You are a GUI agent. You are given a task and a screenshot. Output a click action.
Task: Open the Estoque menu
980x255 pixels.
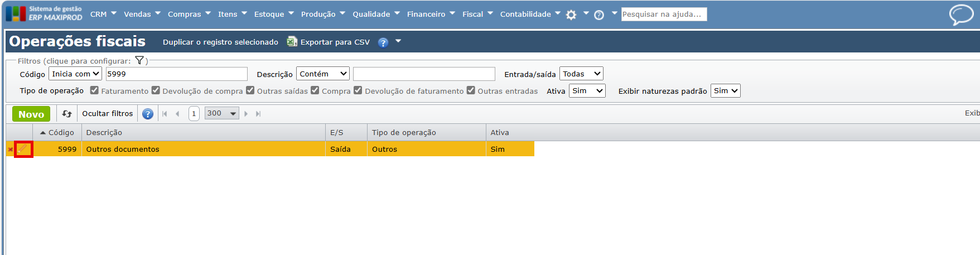tap(273, 15)
